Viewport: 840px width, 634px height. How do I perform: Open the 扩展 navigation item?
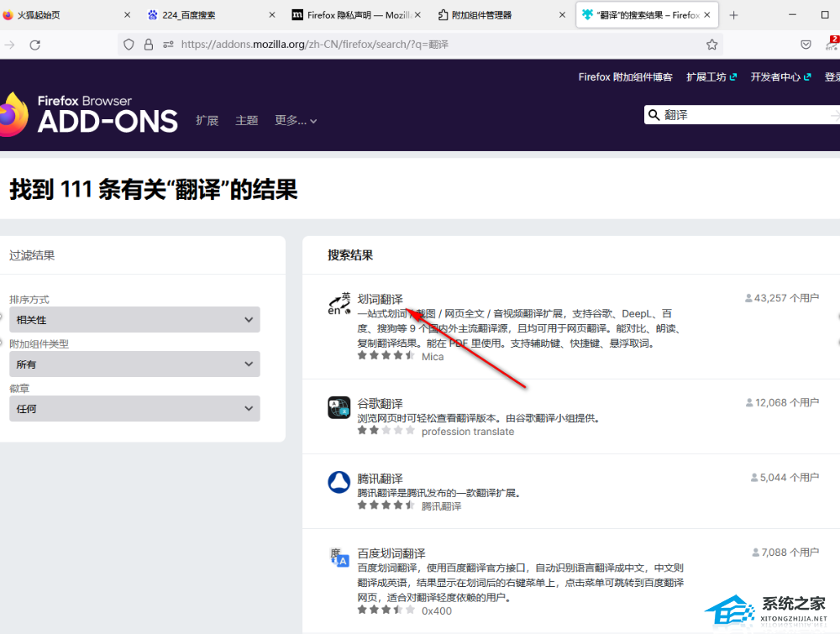coord(207,120)
